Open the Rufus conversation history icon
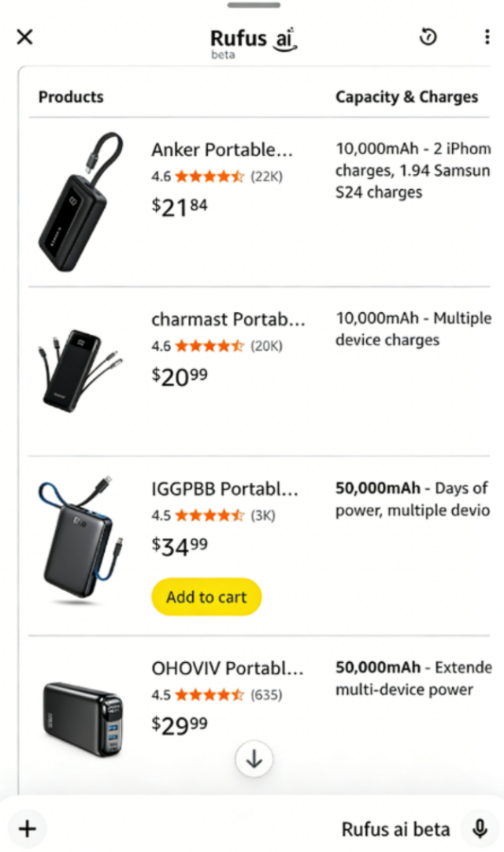 click(428, 37)
